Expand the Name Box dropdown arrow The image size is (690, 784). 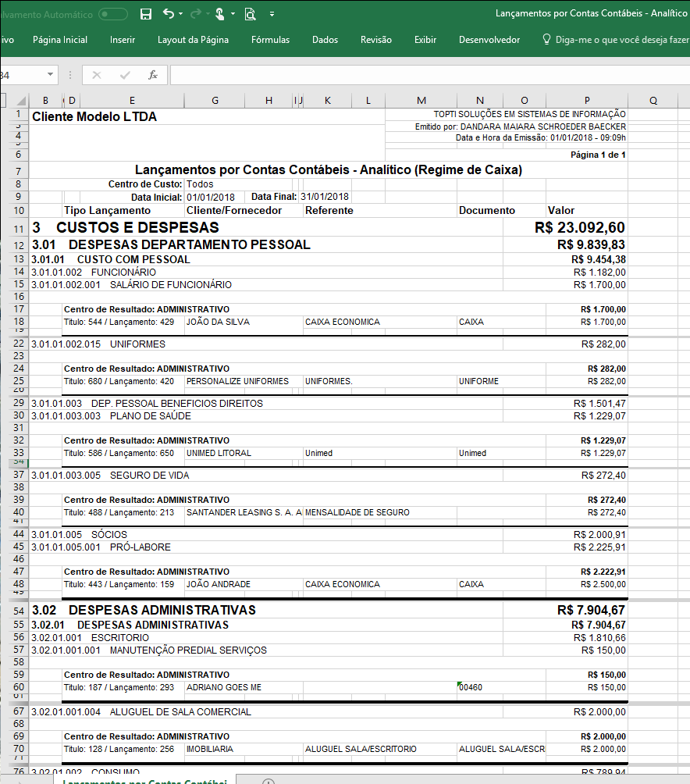tap(51, 75)
